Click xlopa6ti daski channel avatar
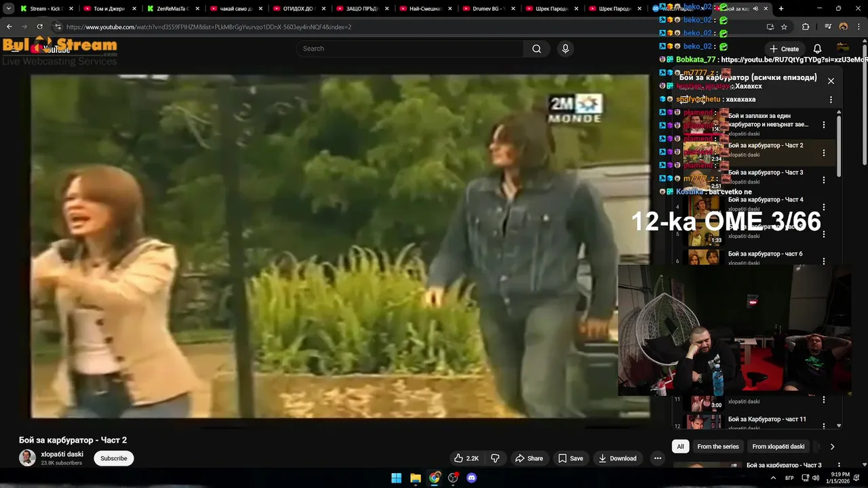The width and height of the screenshot is (868, 488). (27, 458)
